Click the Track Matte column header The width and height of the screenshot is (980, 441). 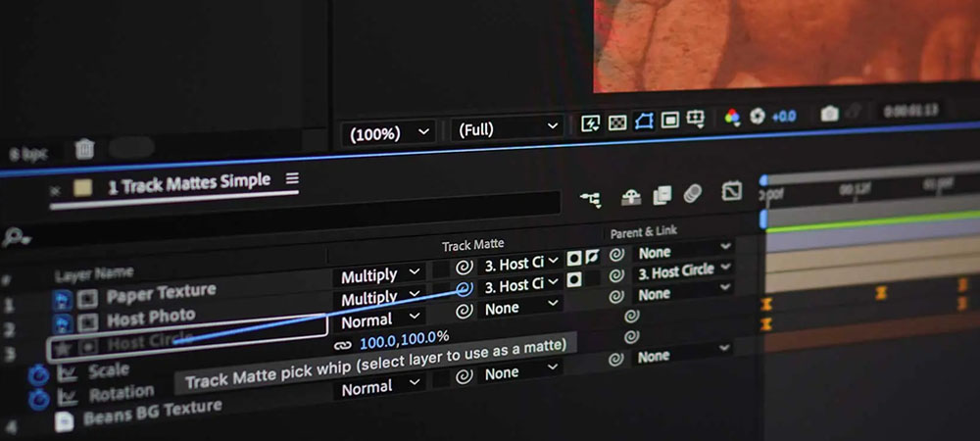[x=472, y=245]
